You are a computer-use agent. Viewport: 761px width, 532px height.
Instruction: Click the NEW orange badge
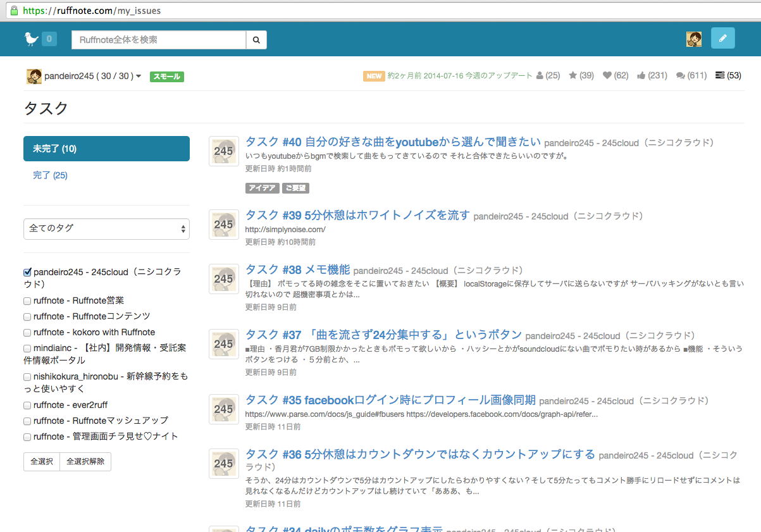[x=374, y=76]
